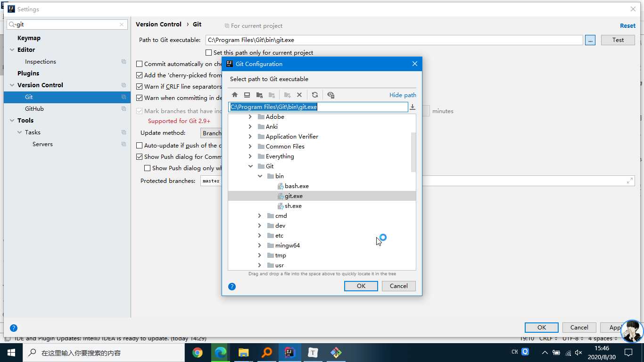The image size is (644, 362).
Task: Open Typora from the taskbar
Action: click(313, 353)
